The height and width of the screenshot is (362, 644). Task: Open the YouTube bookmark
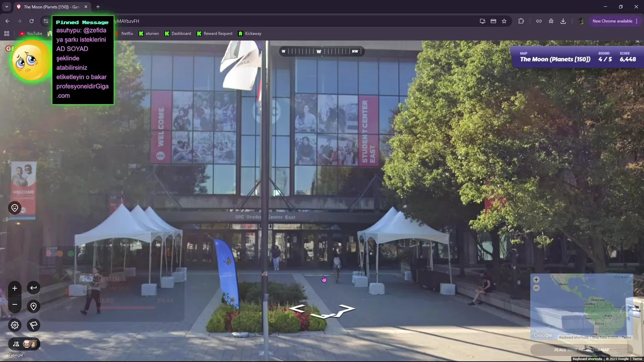tap(31, 34)
